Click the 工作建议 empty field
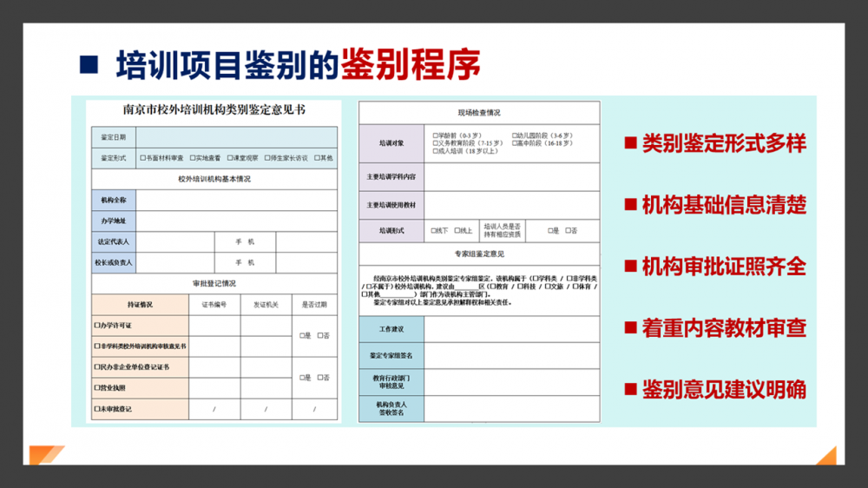Screen dimensions: 868x488 pyautogui.click(x=511, y=330)
